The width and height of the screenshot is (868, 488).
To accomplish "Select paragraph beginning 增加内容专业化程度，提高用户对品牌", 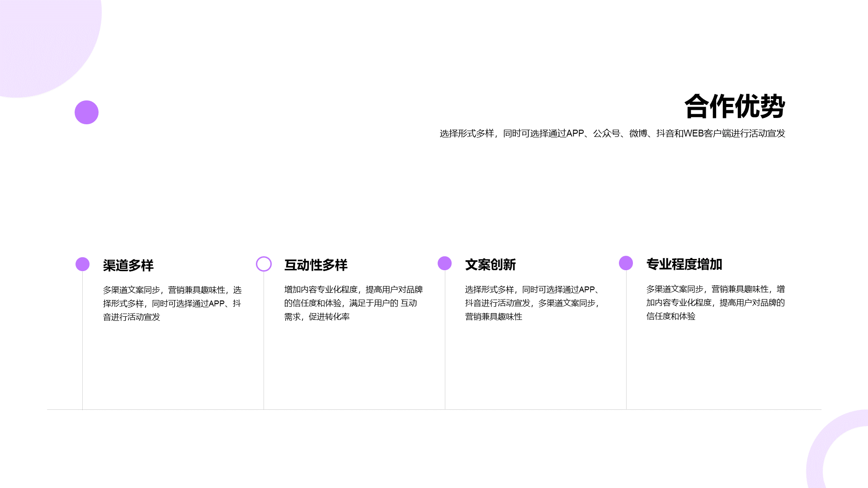I will pyautogui.click(x=354, y=303).
